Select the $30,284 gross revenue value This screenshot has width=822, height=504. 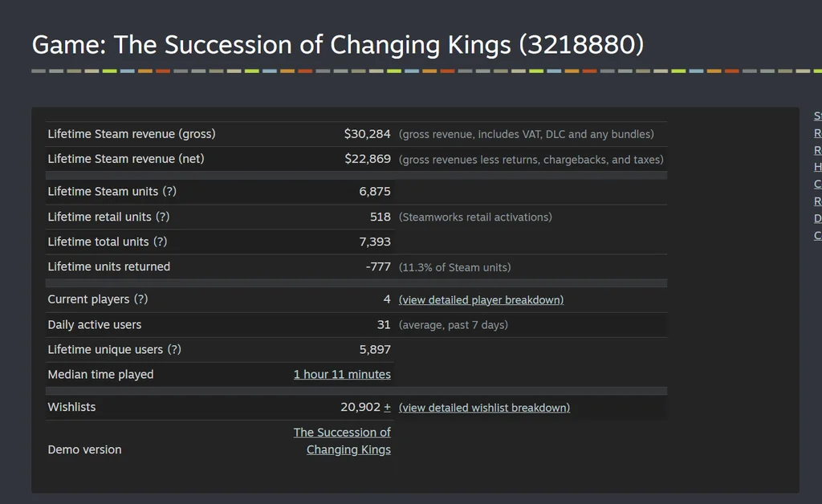[367, 134]
